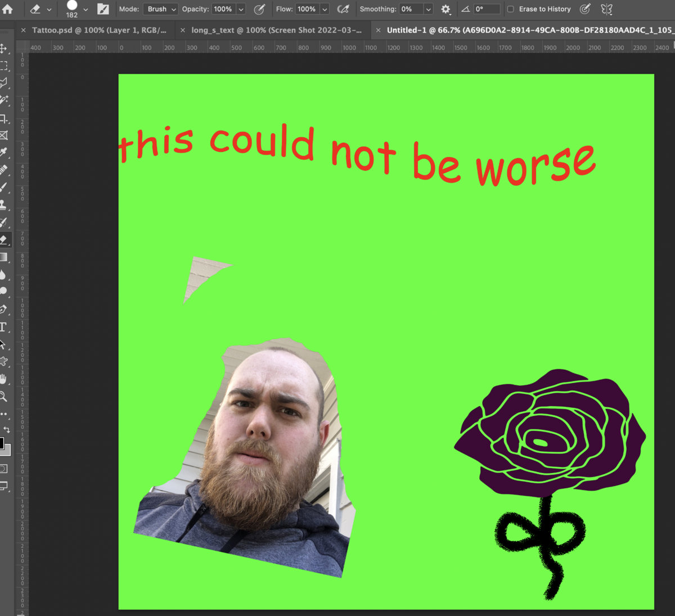Open the eraser Mode dropdown showing Brush
This screenshot has height=616, width=675.
161,9
